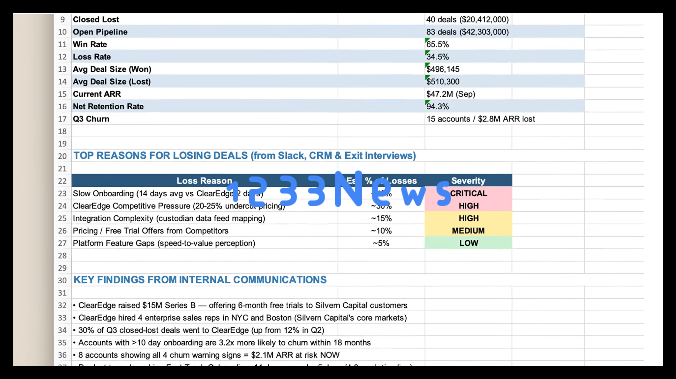Select 'ClearEdge Competitive Pressure' reason cell
This screenshot has height=379, width=676.
click(205, 206)
